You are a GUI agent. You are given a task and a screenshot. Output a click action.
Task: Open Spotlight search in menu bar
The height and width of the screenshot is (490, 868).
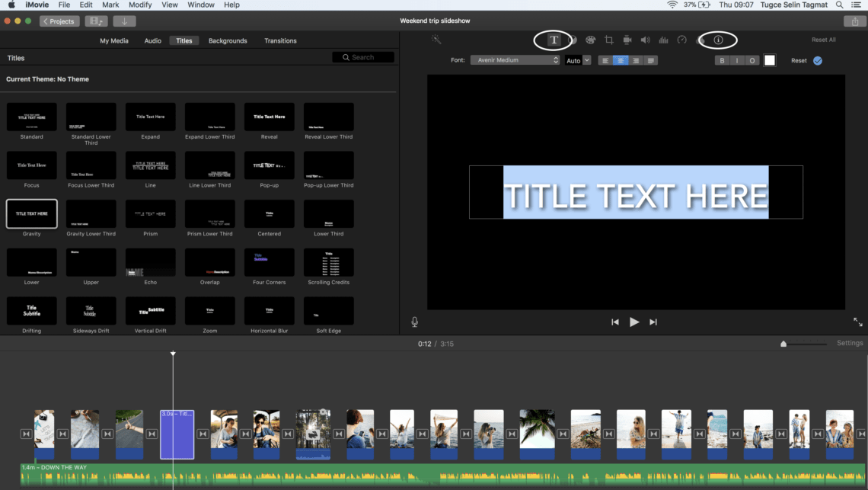click(x=839, y=5)
